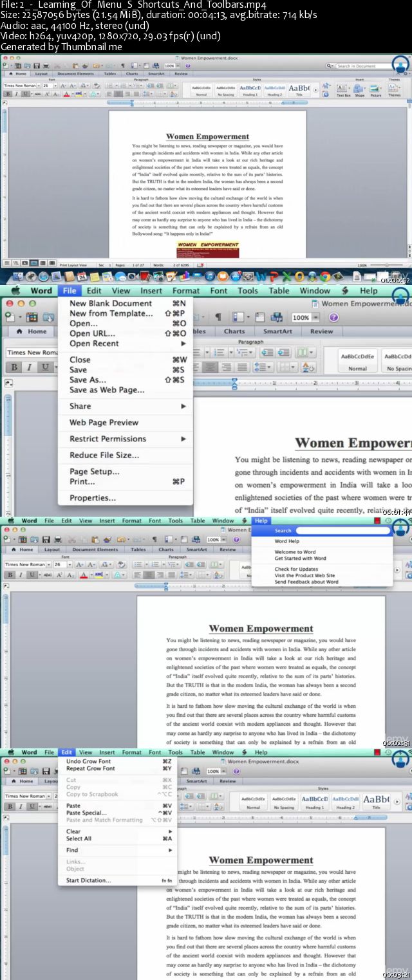Screen dimensions: 412x980
Task: Choose Save As... in the File menu
Action: tap(126, 380)
